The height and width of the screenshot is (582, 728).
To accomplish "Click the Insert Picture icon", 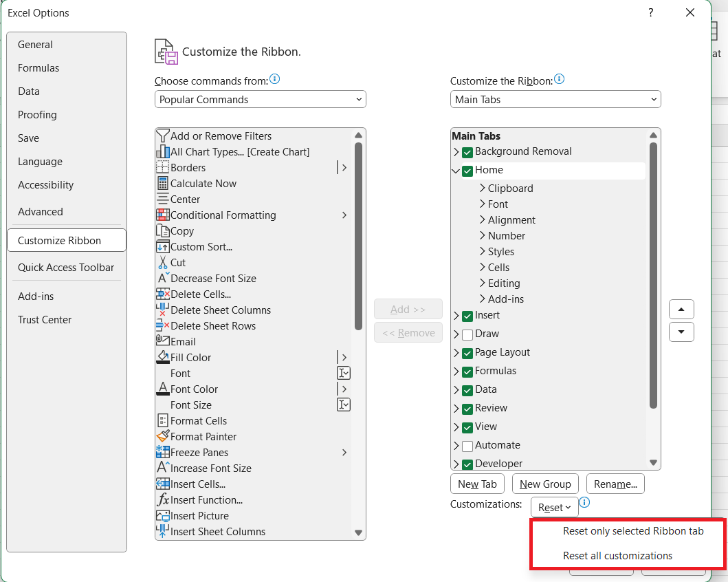I will click(x=162, y=515).
